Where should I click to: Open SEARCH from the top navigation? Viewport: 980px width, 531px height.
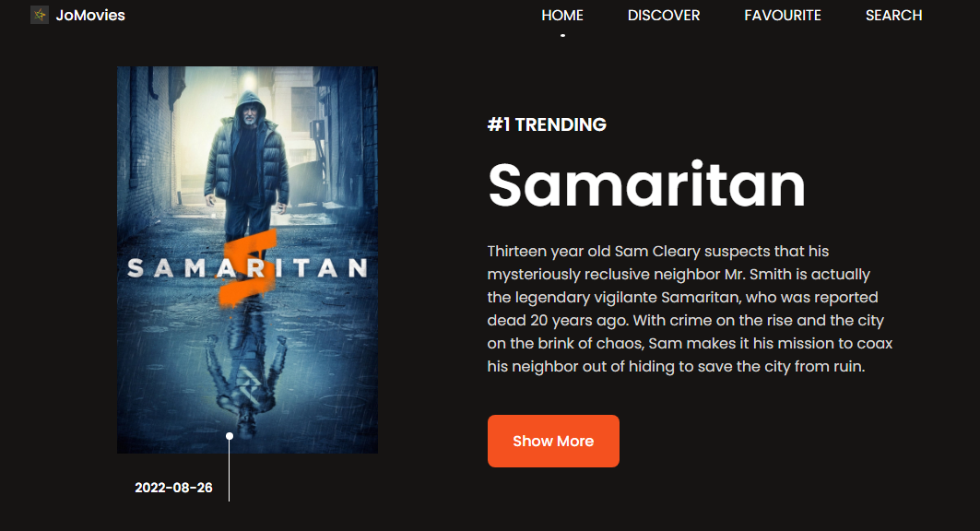(893, 15)
